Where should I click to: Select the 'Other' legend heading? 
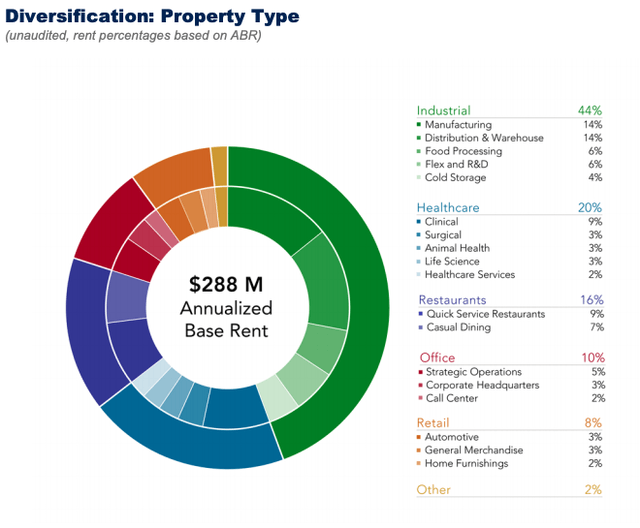tap(433, 490)
